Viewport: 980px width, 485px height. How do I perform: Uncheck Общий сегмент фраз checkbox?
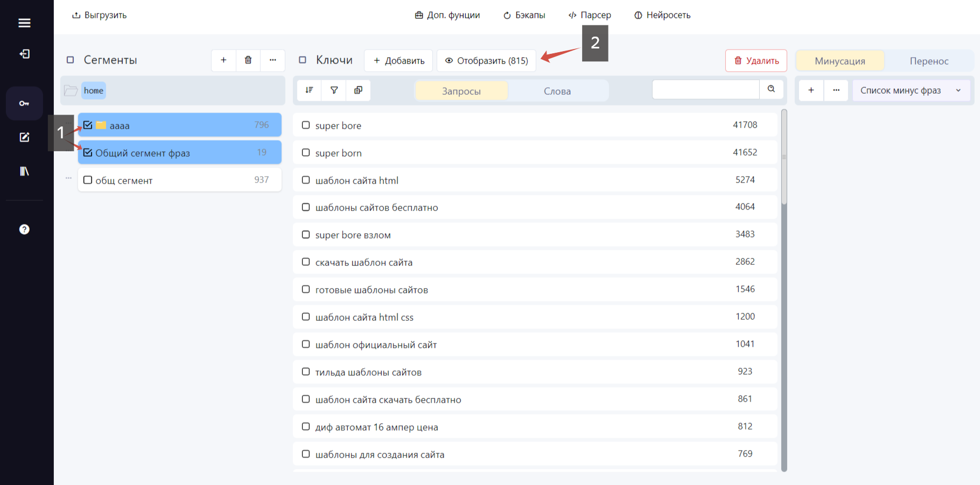tap(88, 152)
